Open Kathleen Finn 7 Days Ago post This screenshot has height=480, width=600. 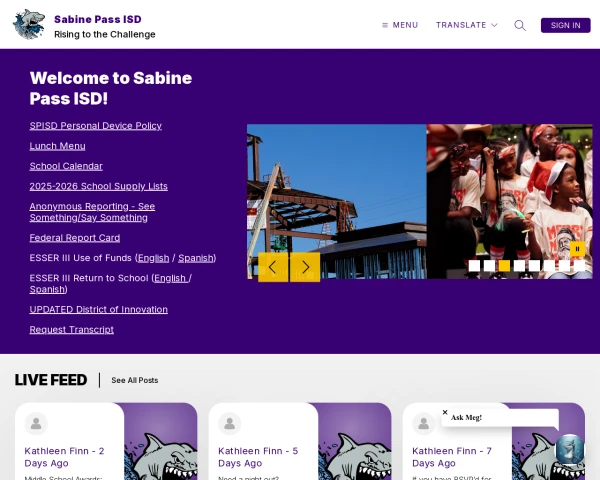click(x=452, y=457)
